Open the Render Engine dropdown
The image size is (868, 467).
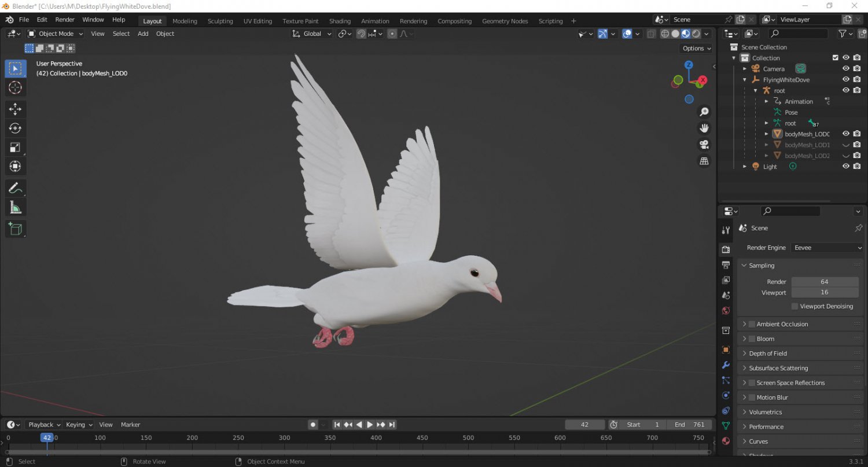pos(826,247)
